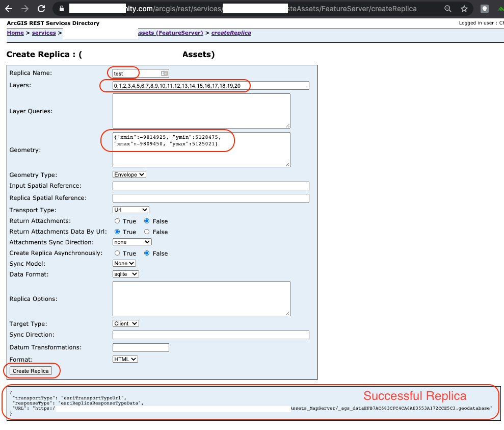Image resolution: width=504 pixels, height=430 pixels.
Task: Click the "esriReplicaResponseTypeData" response value
Action: pos(100,403)
